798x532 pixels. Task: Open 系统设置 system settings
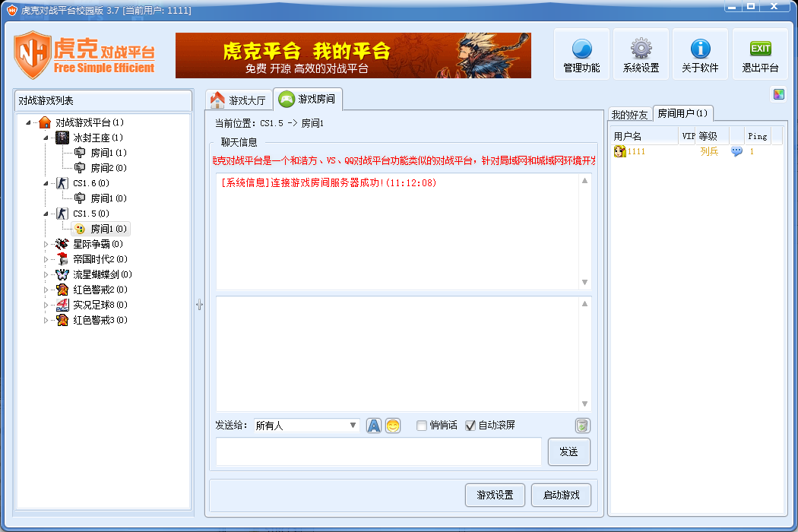click(x=641, y=55)
